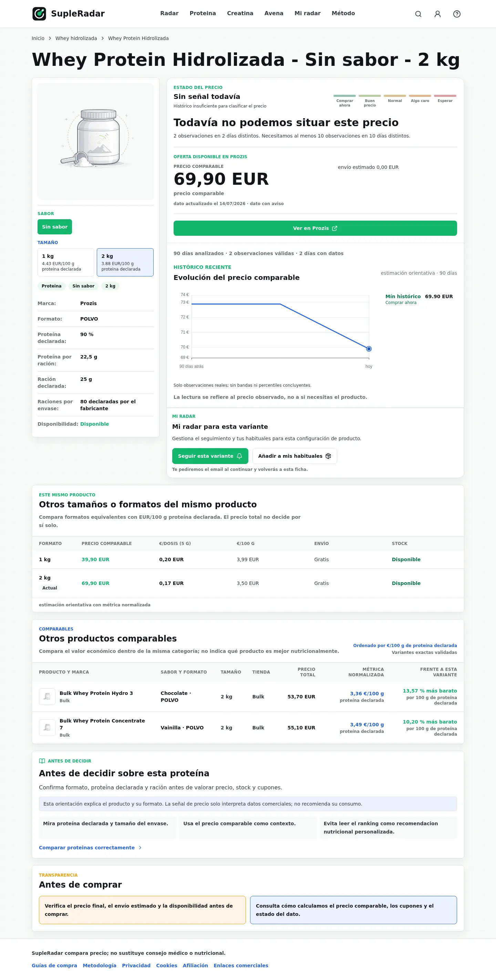
Task: Open the Radar menu item
Action: [169, 13]
